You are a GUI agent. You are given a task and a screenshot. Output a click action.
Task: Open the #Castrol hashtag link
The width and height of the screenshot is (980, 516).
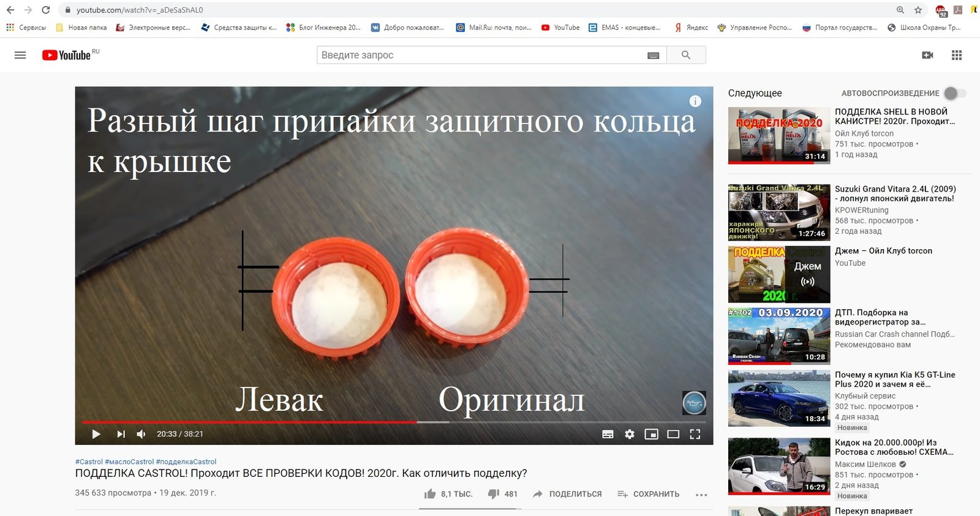point(89,462)
